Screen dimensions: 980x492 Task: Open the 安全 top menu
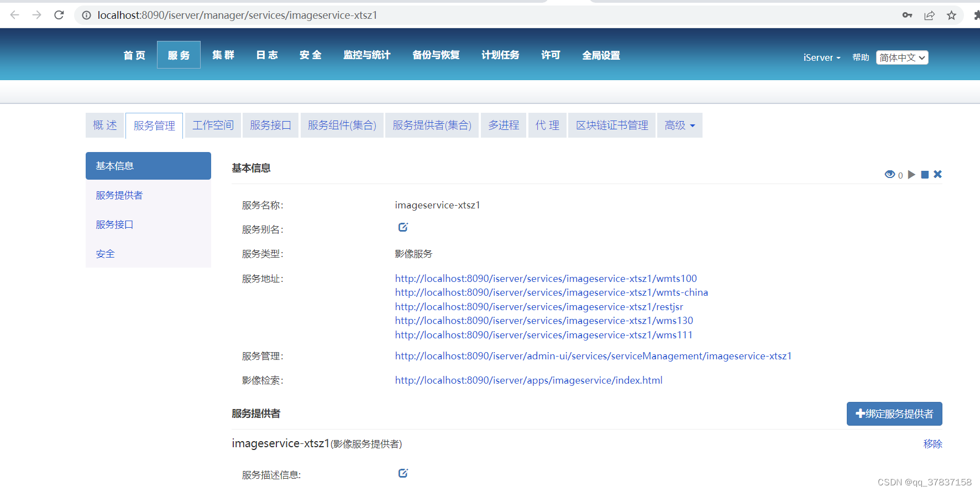[311, 55]
